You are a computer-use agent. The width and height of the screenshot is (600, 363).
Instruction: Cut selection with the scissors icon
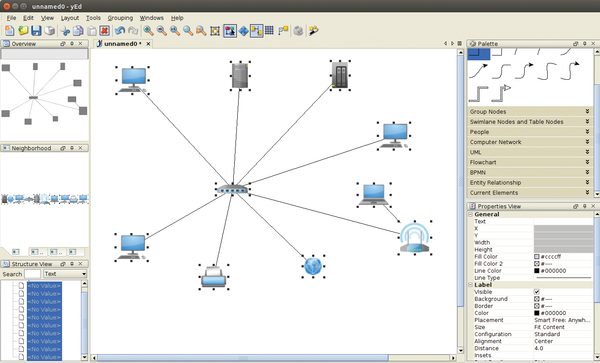(x=65, y=31)
